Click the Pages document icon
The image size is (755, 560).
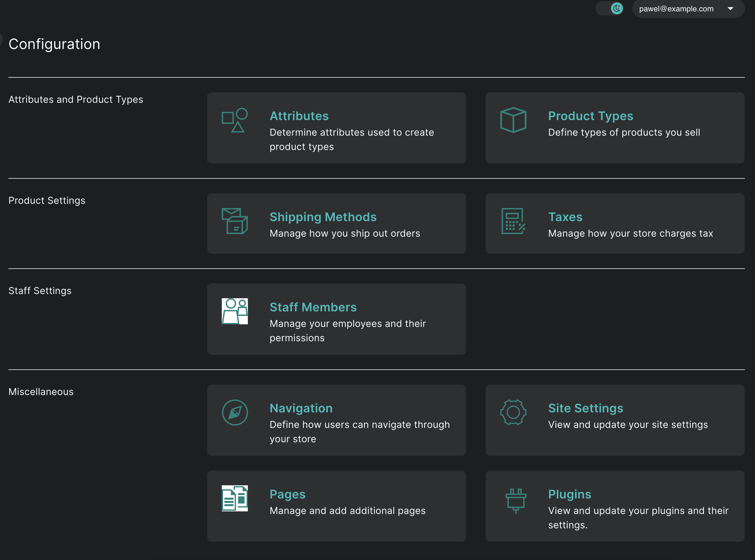(235, 499)
